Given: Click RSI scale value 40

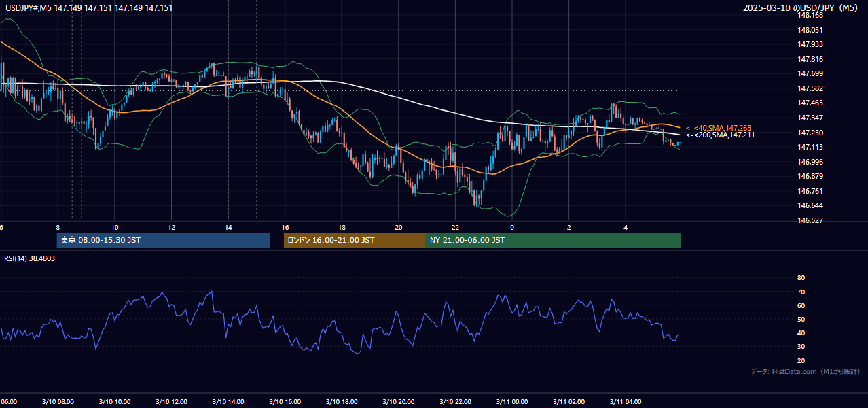Looking at the screenshot, I should (x=801, y=333).
